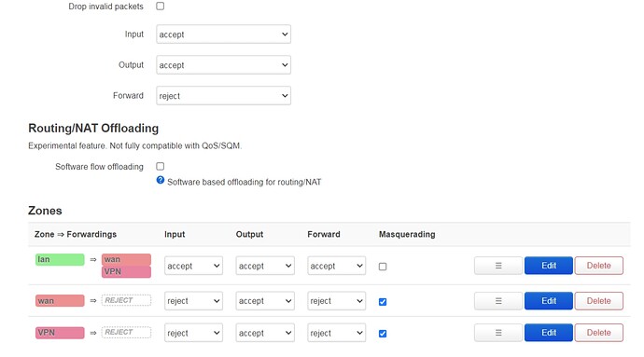Open the general Output policy dropdown
Screen dimensions: 644x357
pos(223,65)
